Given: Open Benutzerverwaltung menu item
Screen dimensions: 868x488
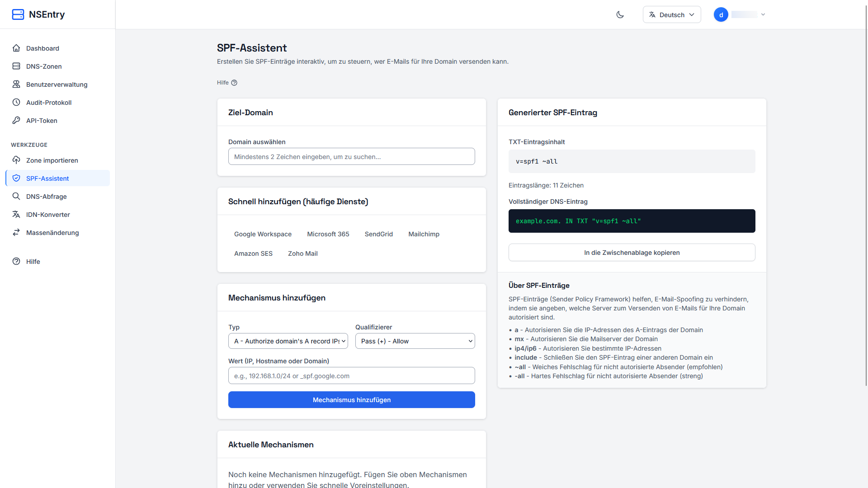Looking at the screenshot, I should (57, 84).
